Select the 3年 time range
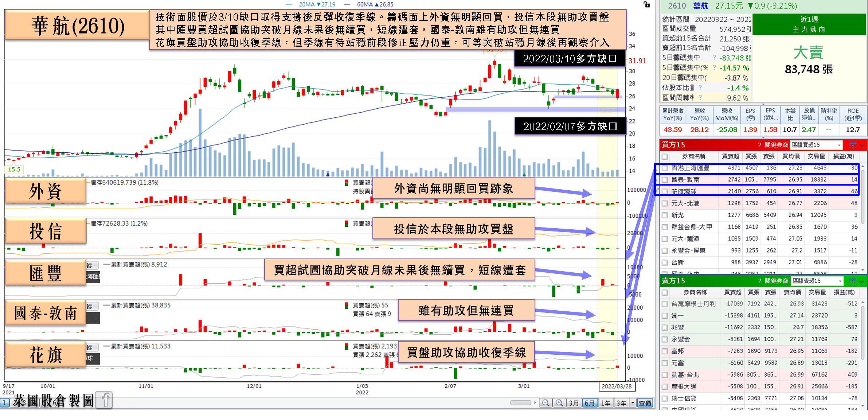Viewport: 868px width, 420px height. point(622,403)
